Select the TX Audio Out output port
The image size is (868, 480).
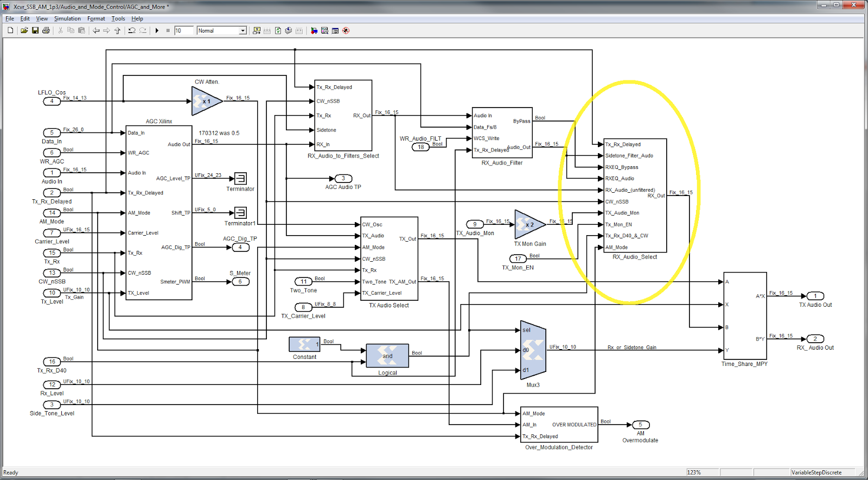pos(815,296)
